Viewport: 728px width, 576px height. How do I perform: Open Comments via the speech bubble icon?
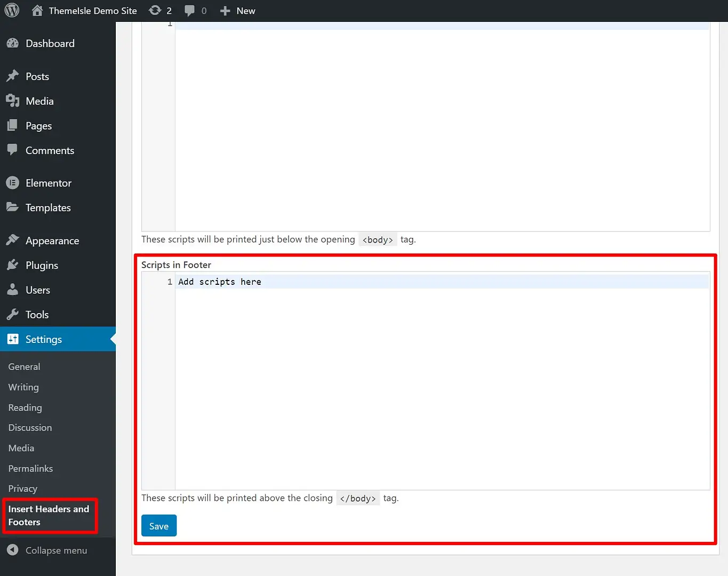13,150
